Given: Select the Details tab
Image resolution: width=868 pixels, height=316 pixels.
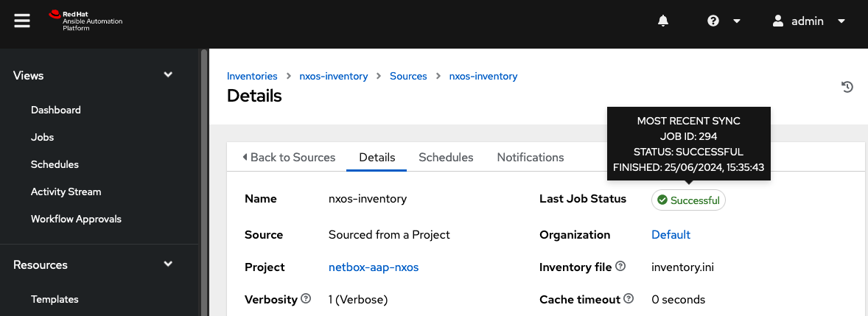Looking at the screenshot, I should (x=377, y=157).
